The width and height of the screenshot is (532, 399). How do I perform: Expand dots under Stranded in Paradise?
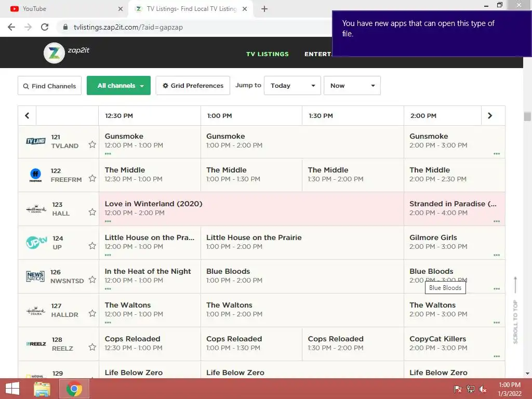(497, 221)
